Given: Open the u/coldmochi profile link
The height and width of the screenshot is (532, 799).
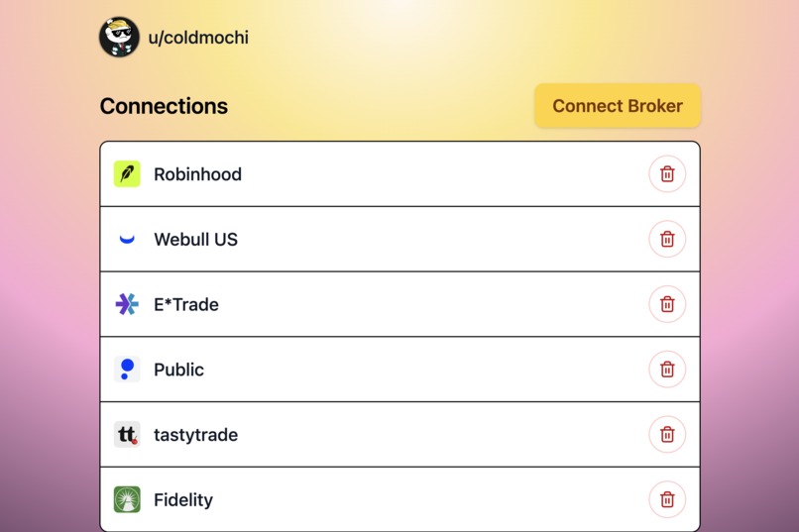Looking at the screenshot, I should tap(198, 38).
